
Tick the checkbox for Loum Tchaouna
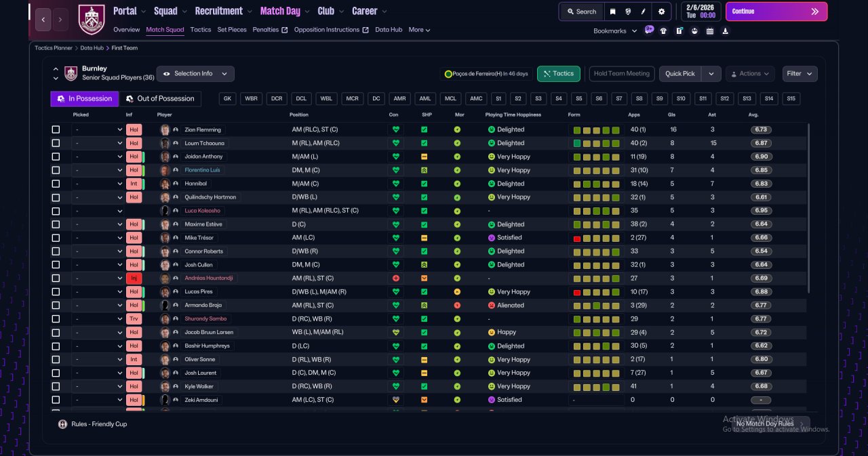[x=56, y=143]
